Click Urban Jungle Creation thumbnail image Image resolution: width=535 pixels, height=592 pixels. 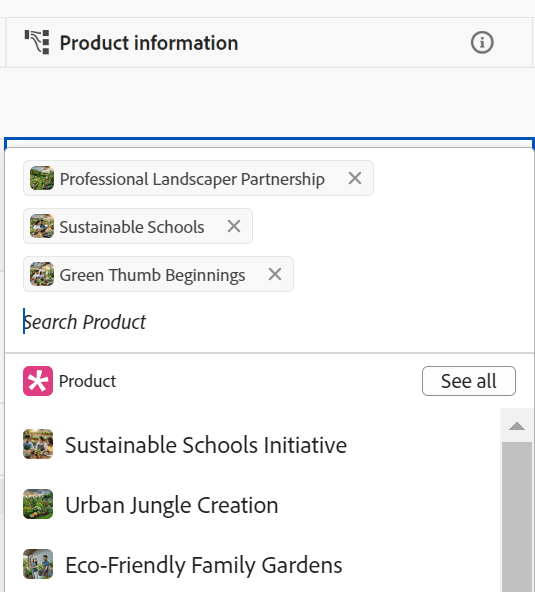[x=38, y=504]
